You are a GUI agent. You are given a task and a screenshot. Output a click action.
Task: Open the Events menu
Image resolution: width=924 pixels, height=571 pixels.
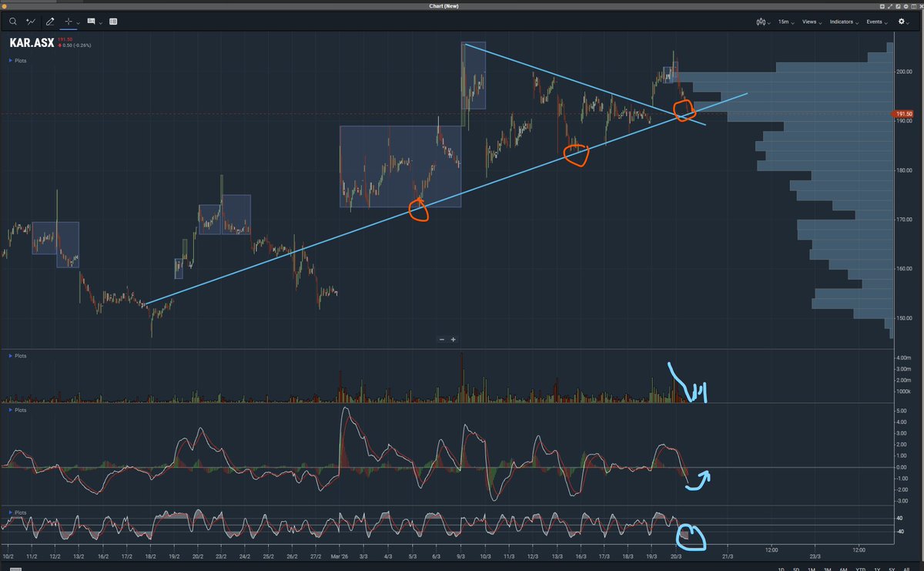[x=877, y=22]
